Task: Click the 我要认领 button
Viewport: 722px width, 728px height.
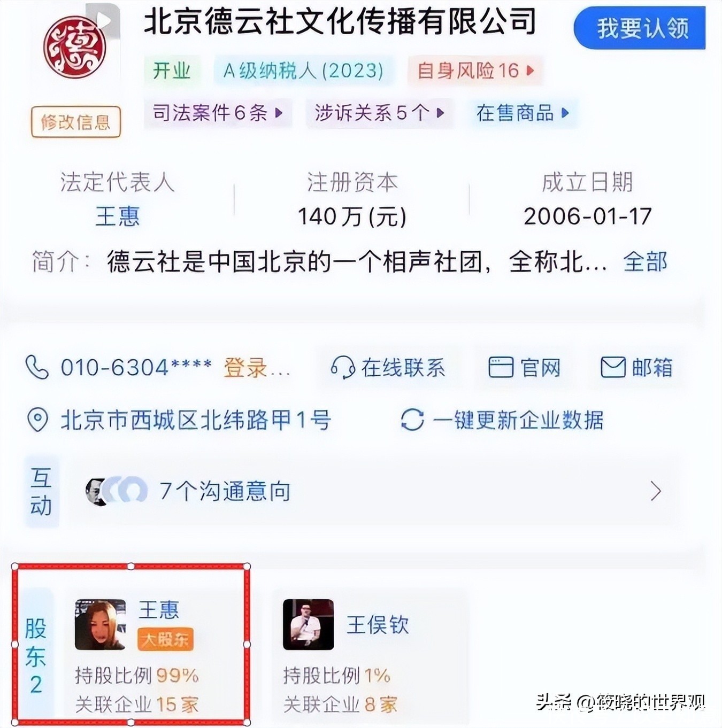Action: [x=640, y=28]
